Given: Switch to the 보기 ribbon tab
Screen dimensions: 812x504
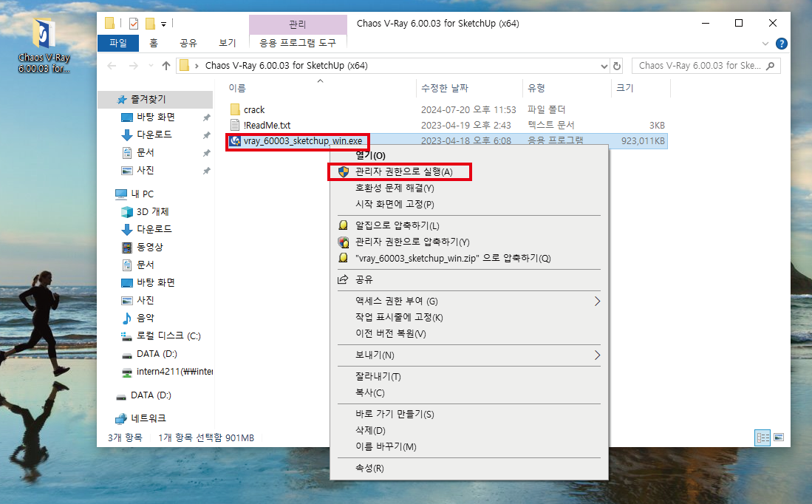Looking at the screenshot, I should [x=228, y=43].
